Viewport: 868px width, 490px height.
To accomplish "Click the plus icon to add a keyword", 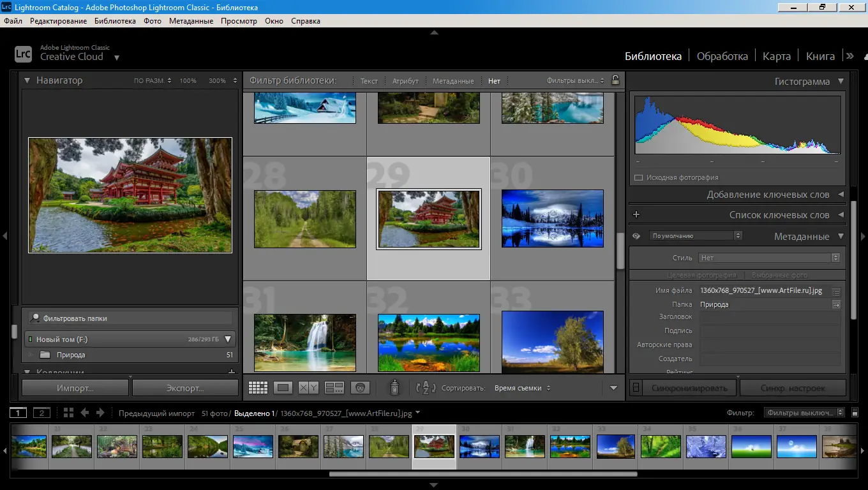I will click(x=636, y=214).
